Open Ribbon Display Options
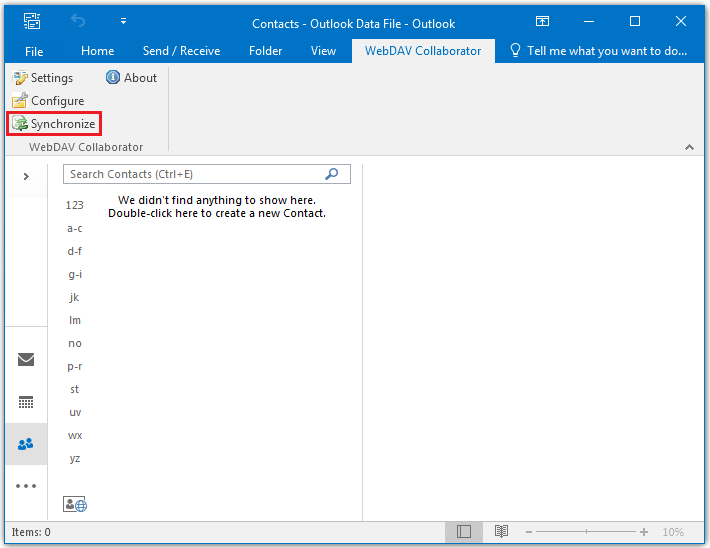 tap(542, 21)
